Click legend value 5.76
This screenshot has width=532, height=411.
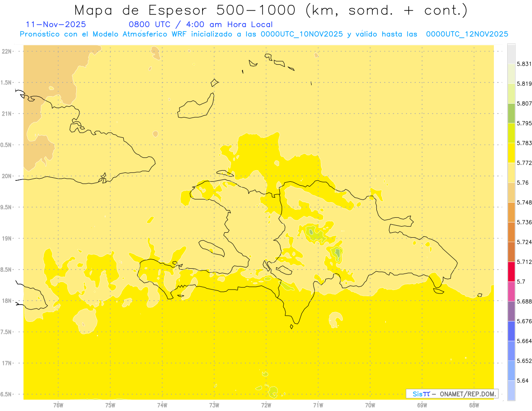[x=522, y=183]
